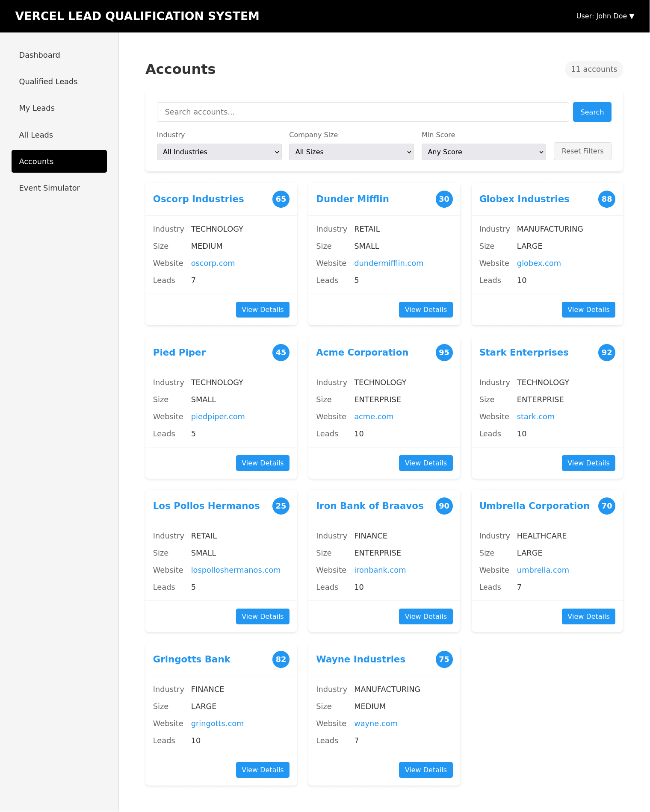Visit the ironbank.com website link
Image resolution: width=650 pixels, height=812 pixels.
(x=380, y=570)
